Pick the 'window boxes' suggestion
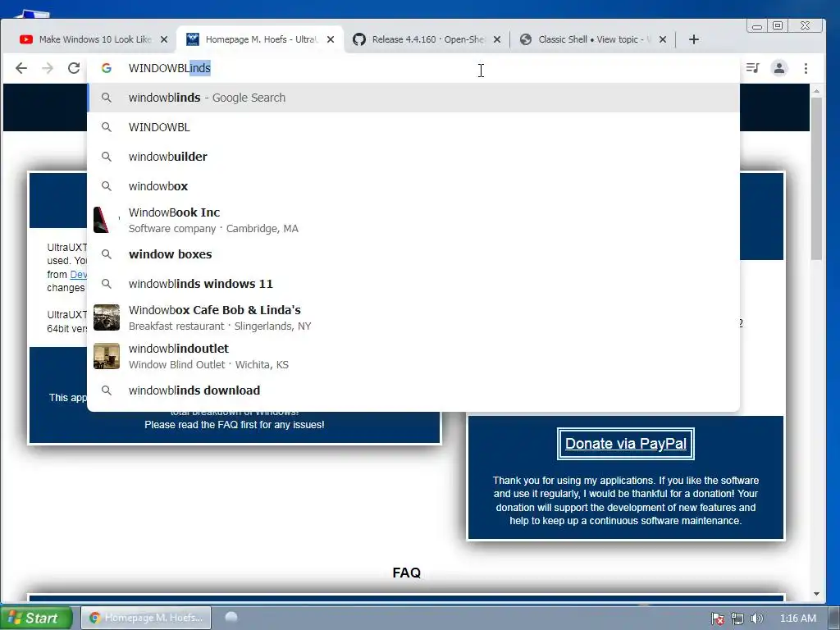The height and width of the screenshot is (630, 840). pyautogui.click(x=413, y=254)
